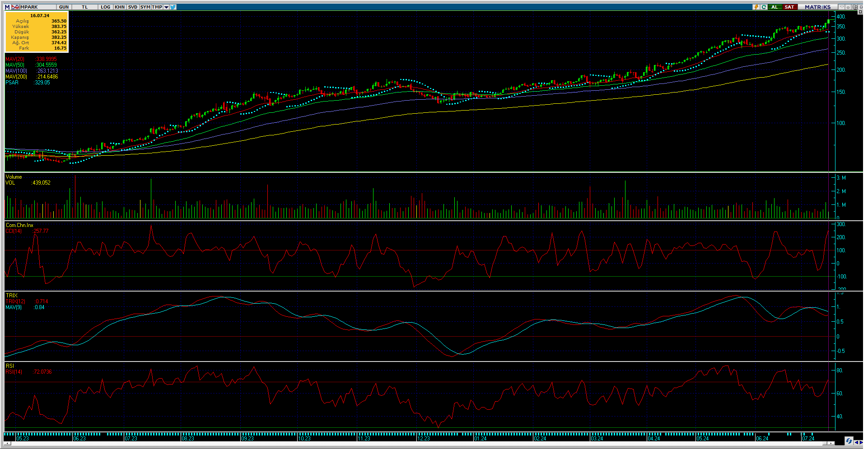Click the TRIX panel title
868x449 pixels.
12,296
